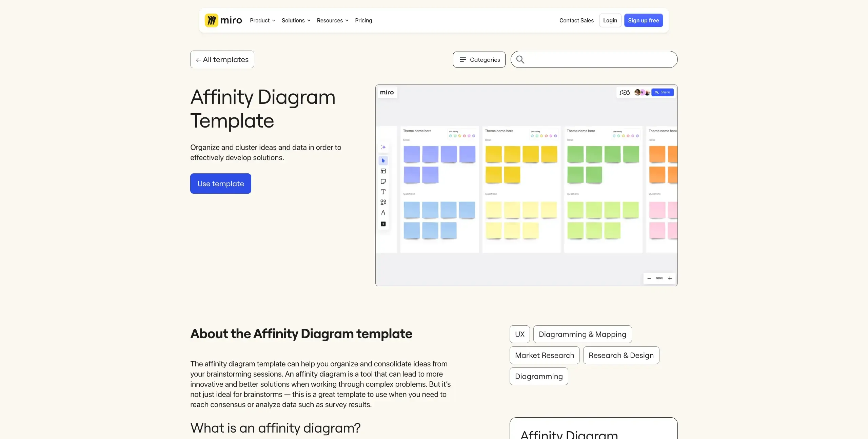Open the AI assistant sparkle icon

[x=383, y=147]
